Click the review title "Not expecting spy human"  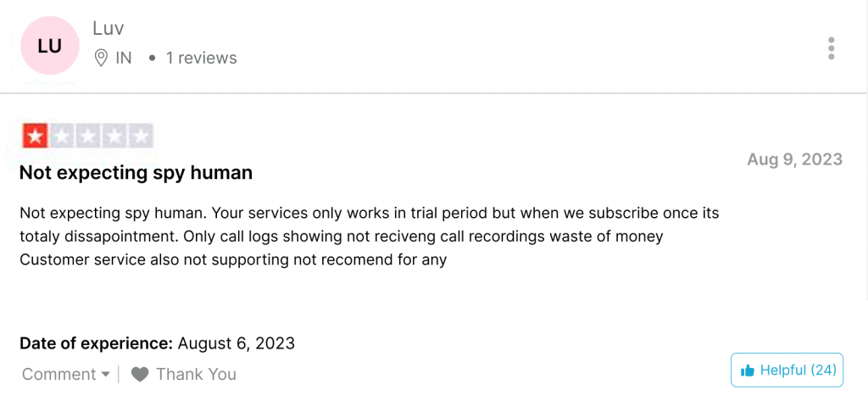pos(136,173)
